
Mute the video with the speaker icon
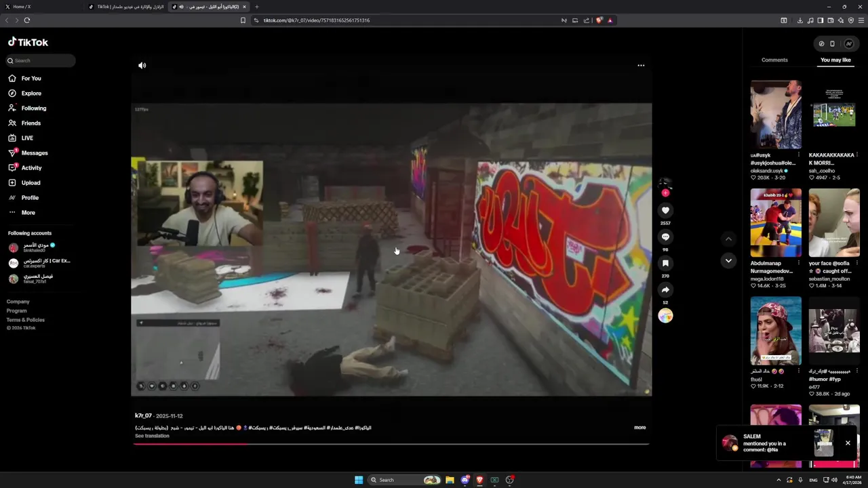click(142, 65)
